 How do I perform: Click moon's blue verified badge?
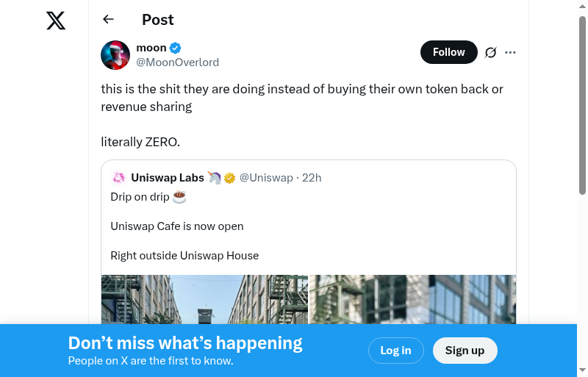(175, 48)
